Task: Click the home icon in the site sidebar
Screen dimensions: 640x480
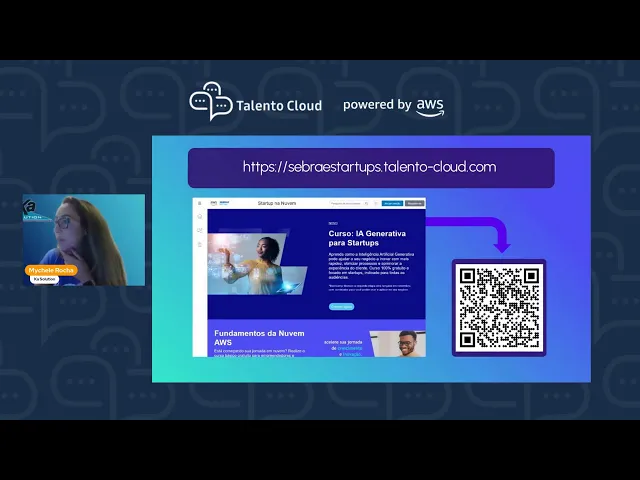Action: pyautogui.click(x=200, y=216)
